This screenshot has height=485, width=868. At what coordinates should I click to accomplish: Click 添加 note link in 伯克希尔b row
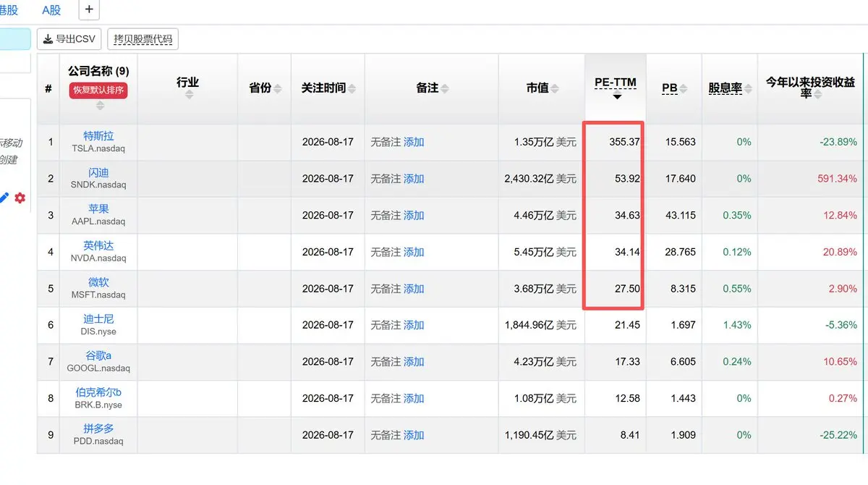414,398
